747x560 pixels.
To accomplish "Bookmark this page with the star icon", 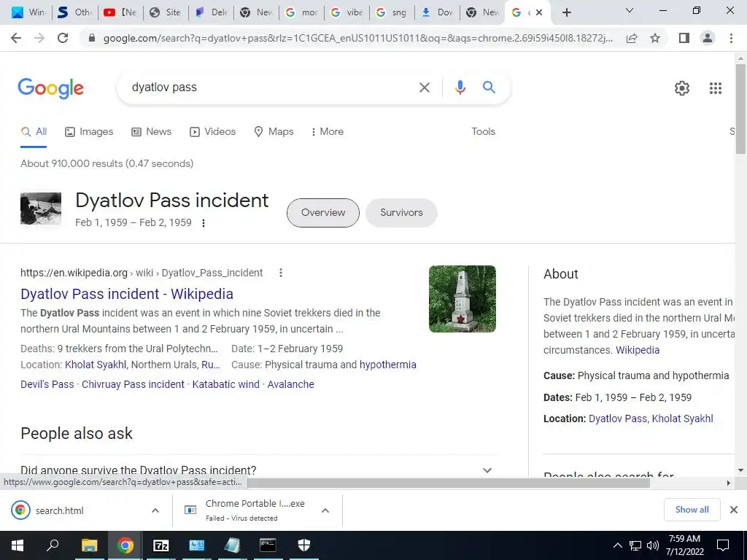I will (x=655, y=38).
